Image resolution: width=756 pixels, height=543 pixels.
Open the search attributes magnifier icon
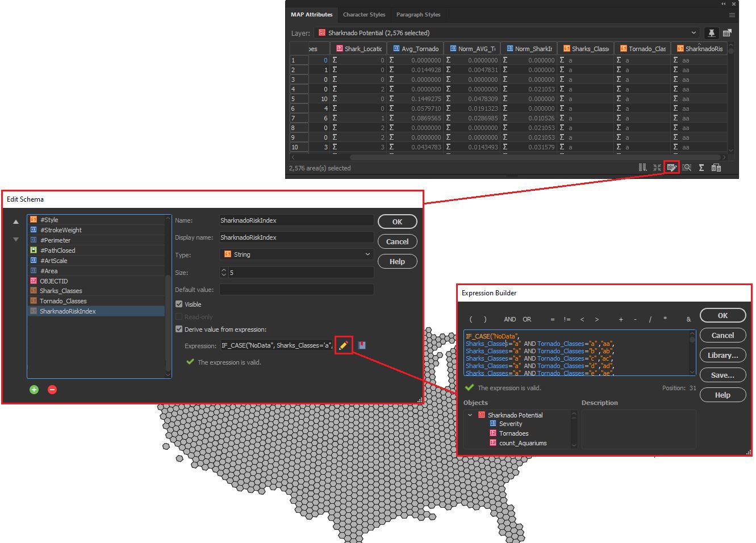click(687, 167)
